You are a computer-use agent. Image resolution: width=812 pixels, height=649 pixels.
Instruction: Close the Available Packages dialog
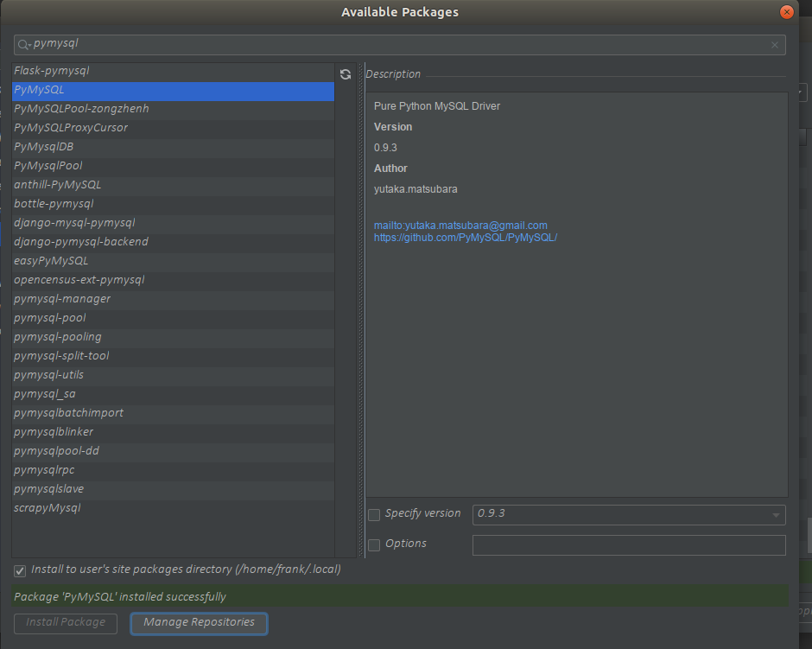point(786,12)
